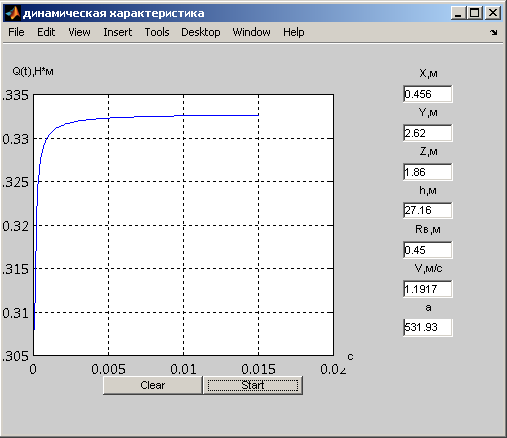Maximize the figure window

pyautogui.click(x=475, y=13)
